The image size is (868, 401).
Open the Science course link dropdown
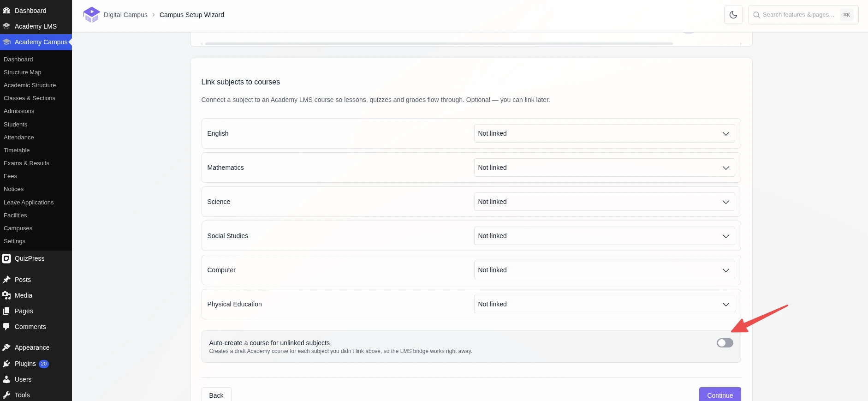pos(604,202)
